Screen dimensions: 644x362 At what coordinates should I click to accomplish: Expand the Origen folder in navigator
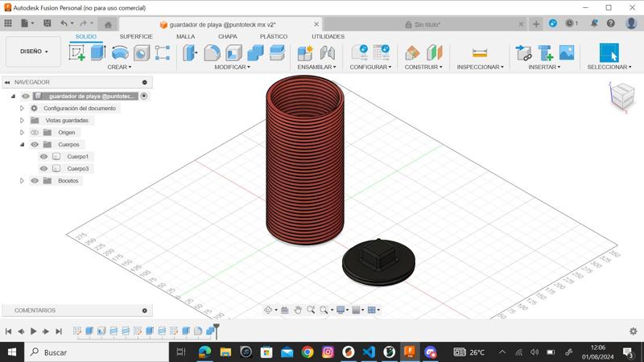(x=23, y=133)
